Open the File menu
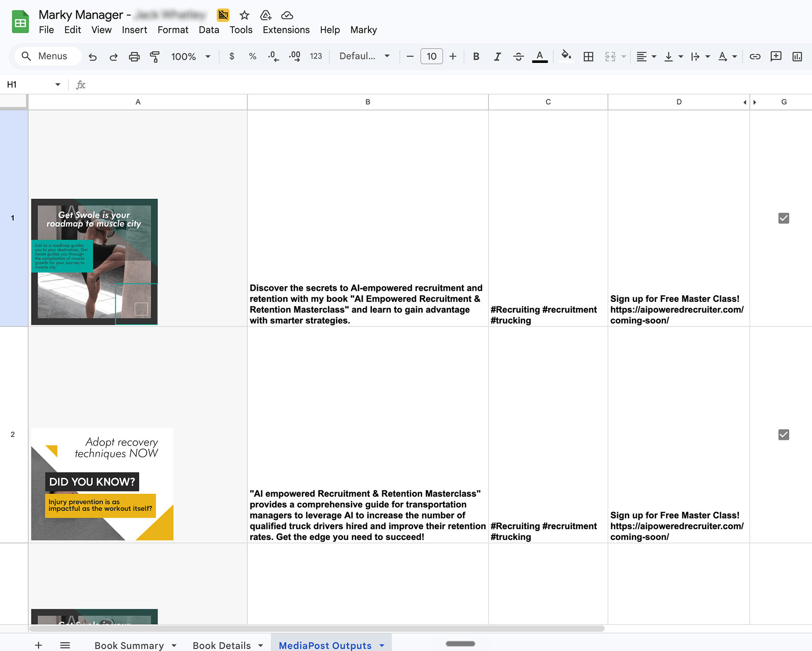812x651 pixels. click(x=46, y=30)
